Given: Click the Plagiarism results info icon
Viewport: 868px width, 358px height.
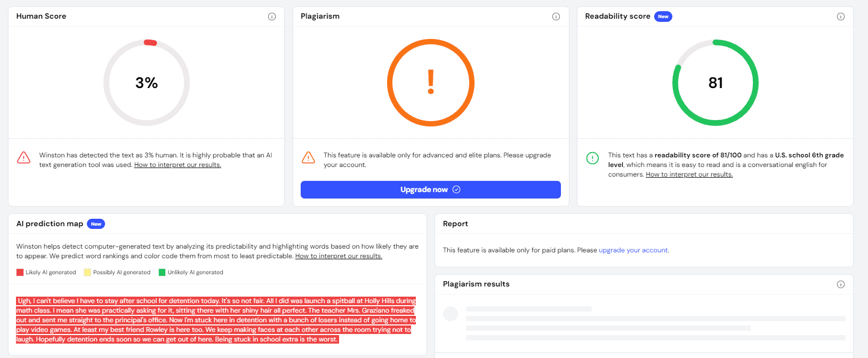Looking at the screenshot, I should coord(841,284).
